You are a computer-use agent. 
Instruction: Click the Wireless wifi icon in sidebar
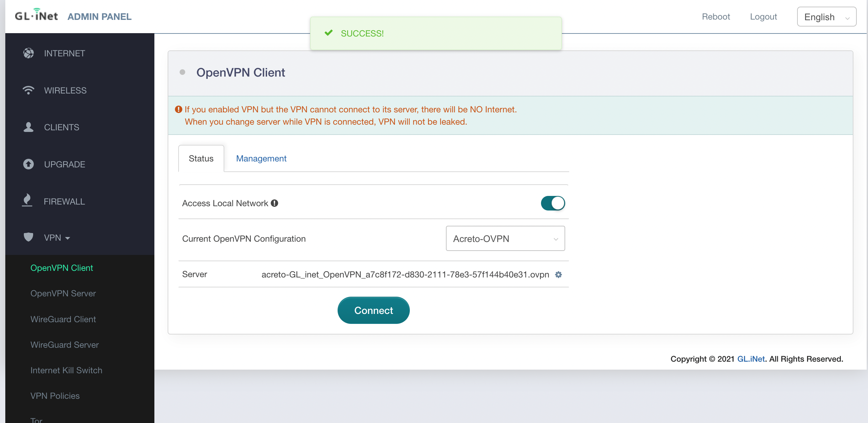(28, 90)
